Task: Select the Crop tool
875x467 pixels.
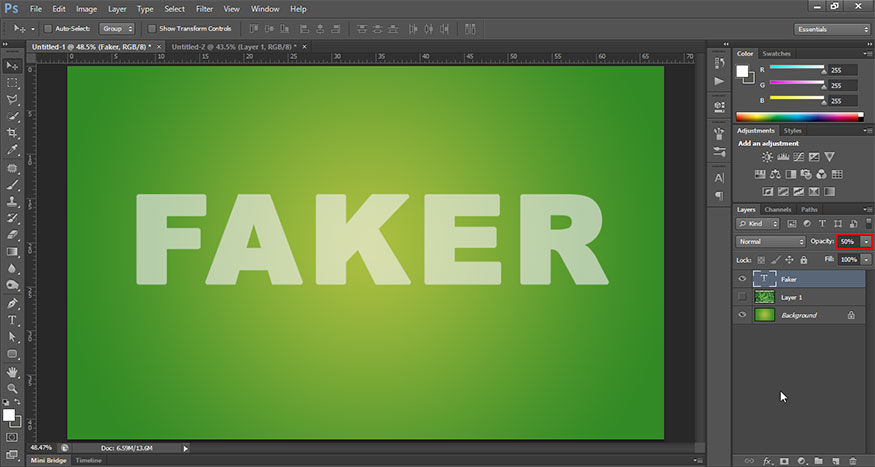Action: [12, 133]
